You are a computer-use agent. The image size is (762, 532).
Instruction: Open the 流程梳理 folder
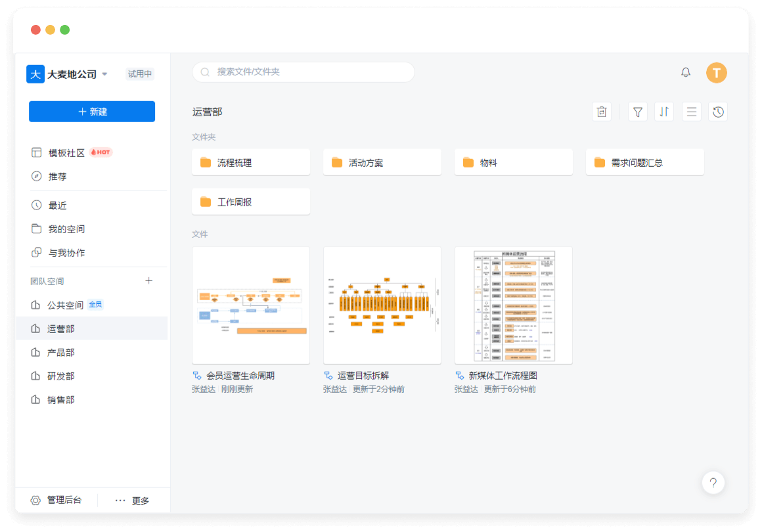click(x=251, y=162)
